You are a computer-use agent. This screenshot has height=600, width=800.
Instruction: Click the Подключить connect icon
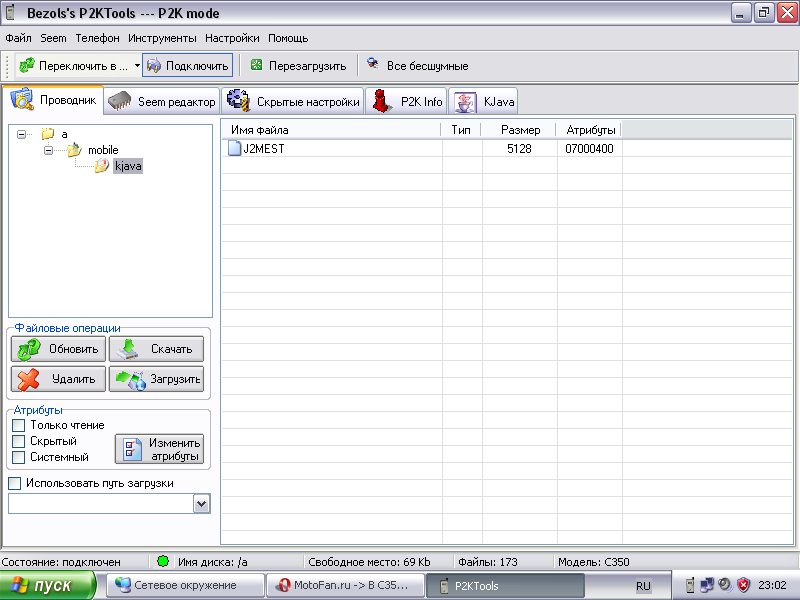coord(154,65)
